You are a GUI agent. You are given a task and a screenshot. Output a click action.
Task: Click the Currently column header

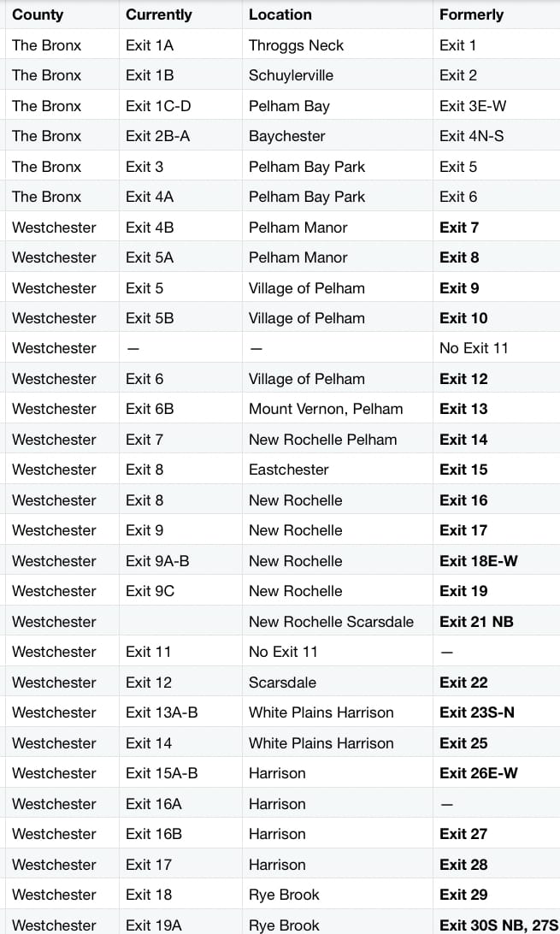click(159, 15)
